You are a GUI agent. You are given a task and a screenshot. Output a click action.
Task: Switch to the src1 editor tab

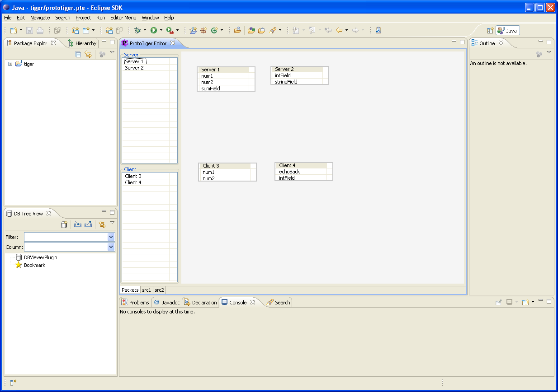point(147,290)
